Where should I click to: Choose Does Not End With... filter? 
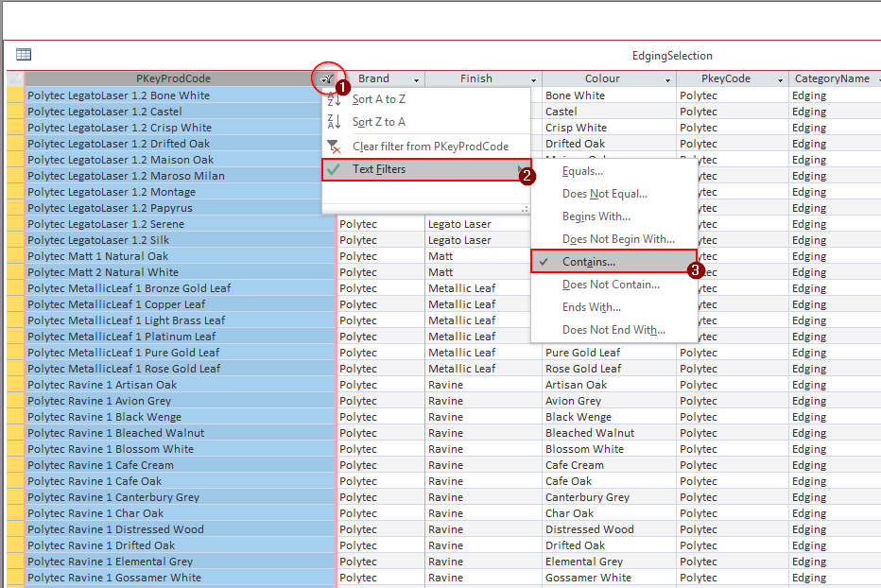click(x=613, y=329)
